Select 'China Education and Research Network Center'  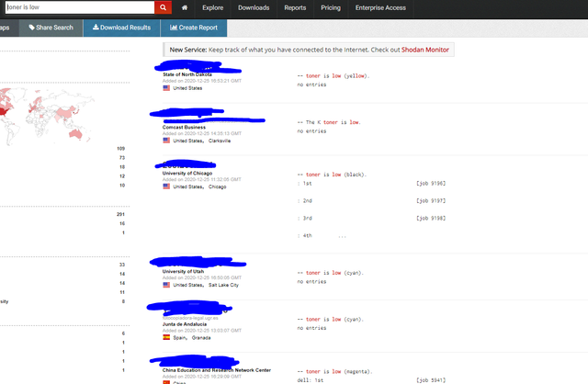coord(217,369)
